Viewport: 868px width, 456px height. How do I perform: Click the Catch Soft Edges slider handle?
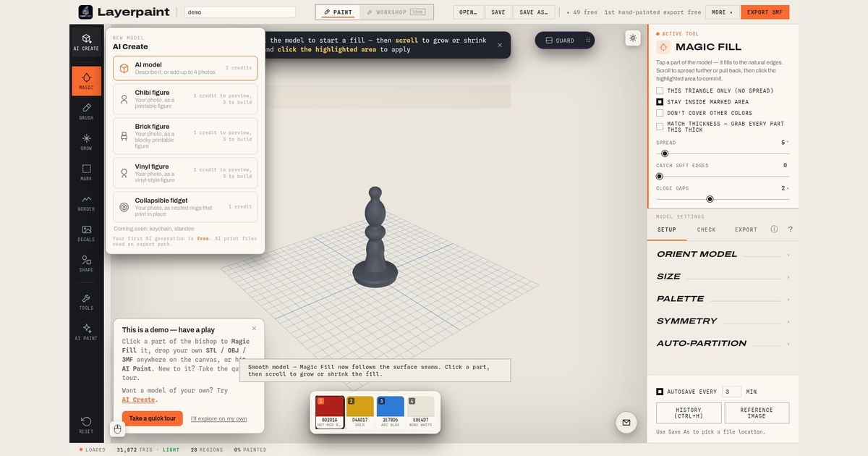pyautogui.click(x=659, y=176)
